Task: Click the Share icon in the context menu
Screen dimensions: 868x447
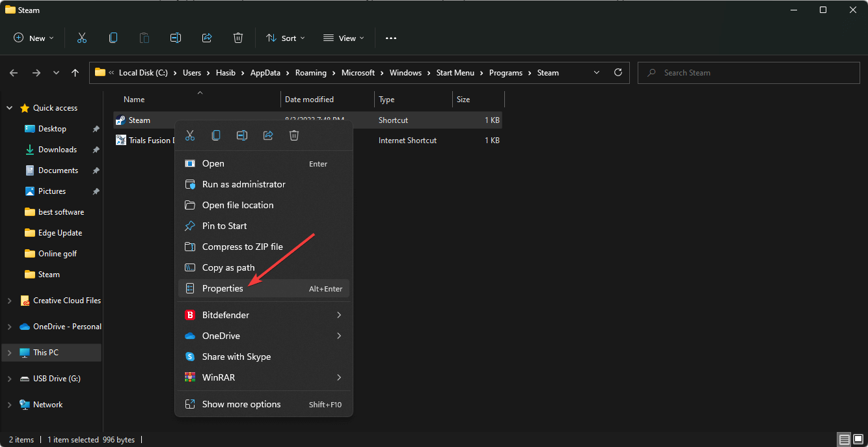Action: [x=268, y=135]
